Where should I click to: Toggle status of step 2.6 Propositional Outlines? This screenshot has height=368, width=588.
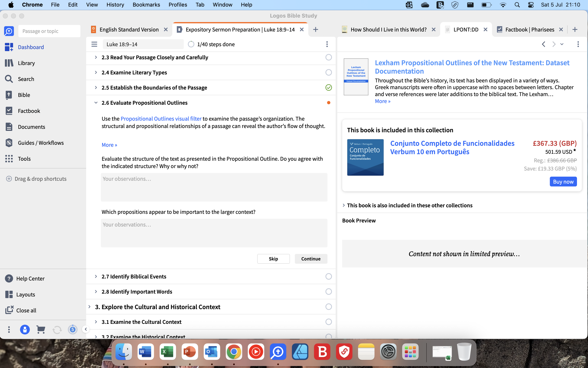click(x=329, y=103)
